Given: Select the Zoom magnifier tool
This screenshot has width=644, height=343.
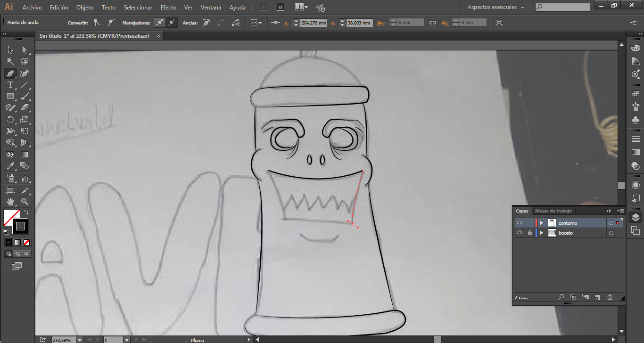Looking at the screenshot, I should [x=25, y=202].
